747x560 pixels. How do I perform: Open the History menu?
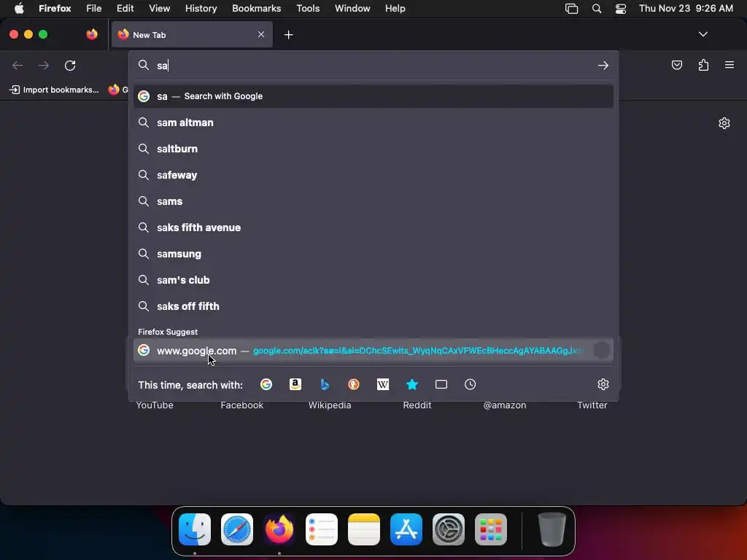point(201,8)
